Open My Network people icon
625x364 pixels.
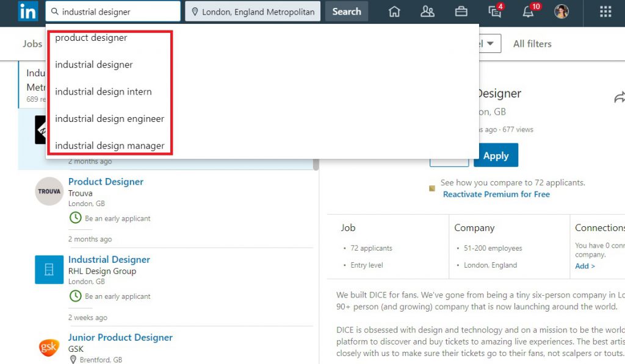(427, 12)
